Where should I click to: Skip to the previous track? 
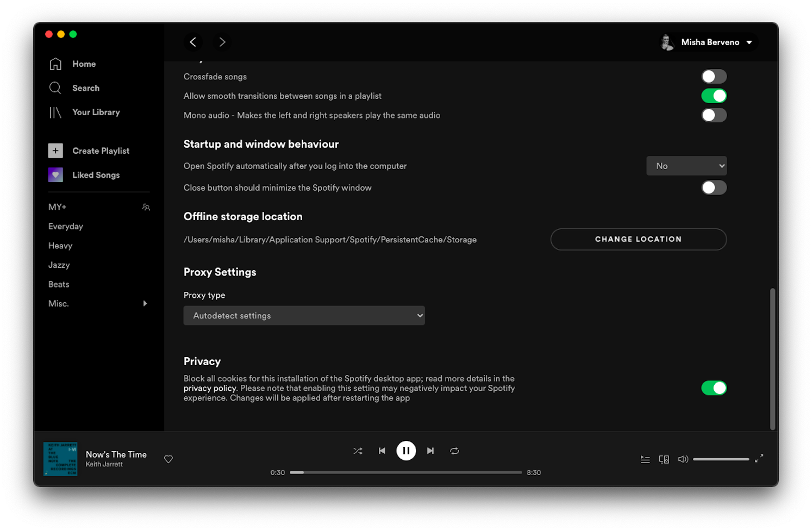pyautogui.click(x=382, y=451)
